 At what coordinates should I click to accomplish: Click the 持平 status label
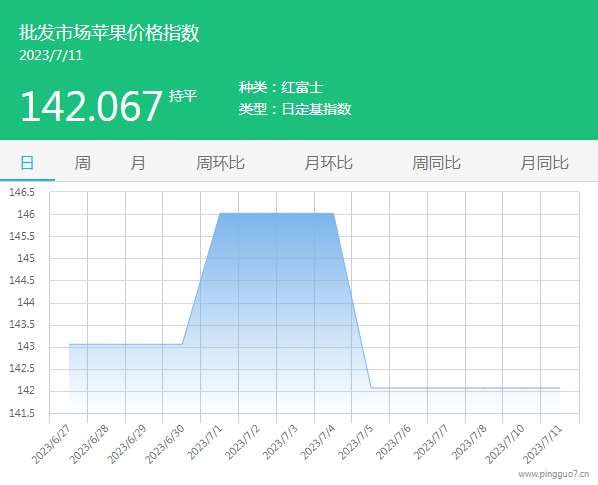coord(183,96)
